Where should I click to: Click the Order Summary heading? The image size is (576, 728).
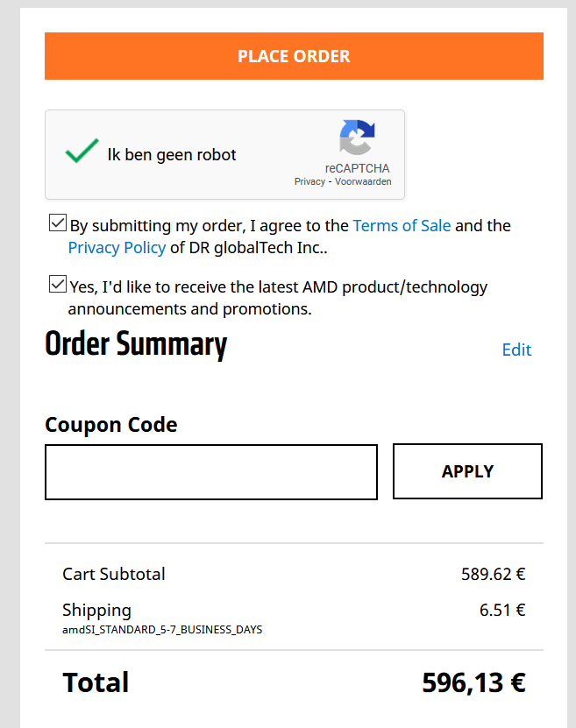[x=136, y=344]
